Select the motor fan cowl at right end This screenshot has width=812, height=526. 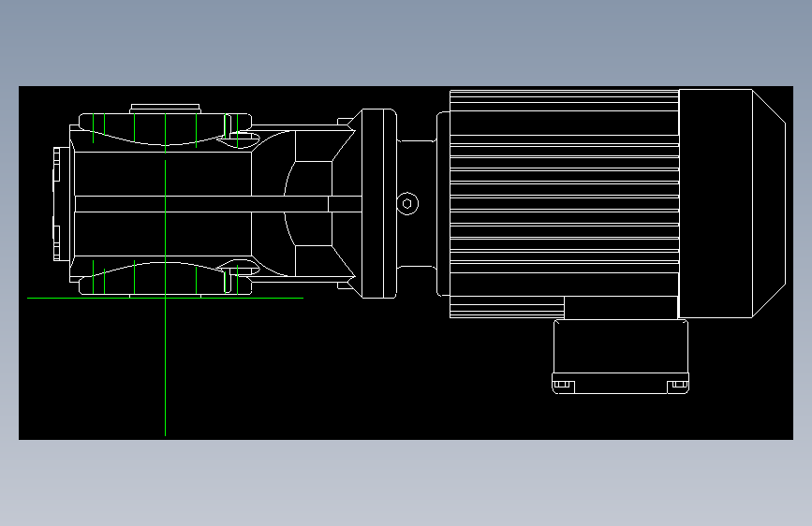pyautogui.click(x=732, y=203)
